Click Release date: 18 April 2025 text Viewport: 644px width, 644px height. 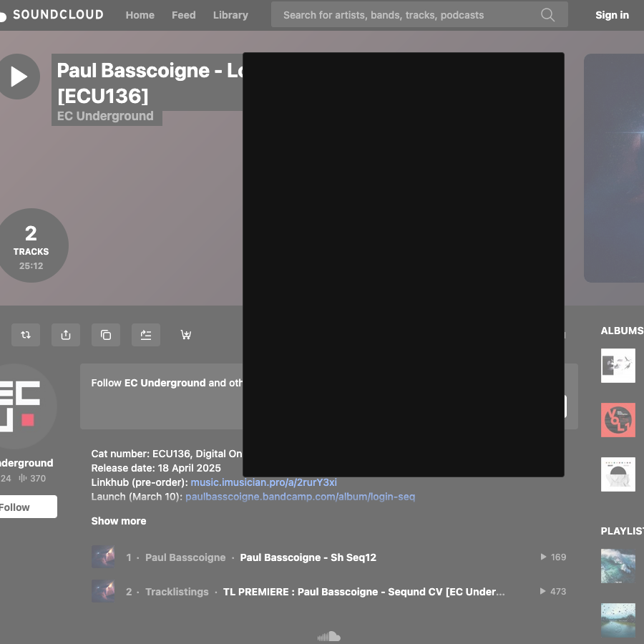pos(156,468)
